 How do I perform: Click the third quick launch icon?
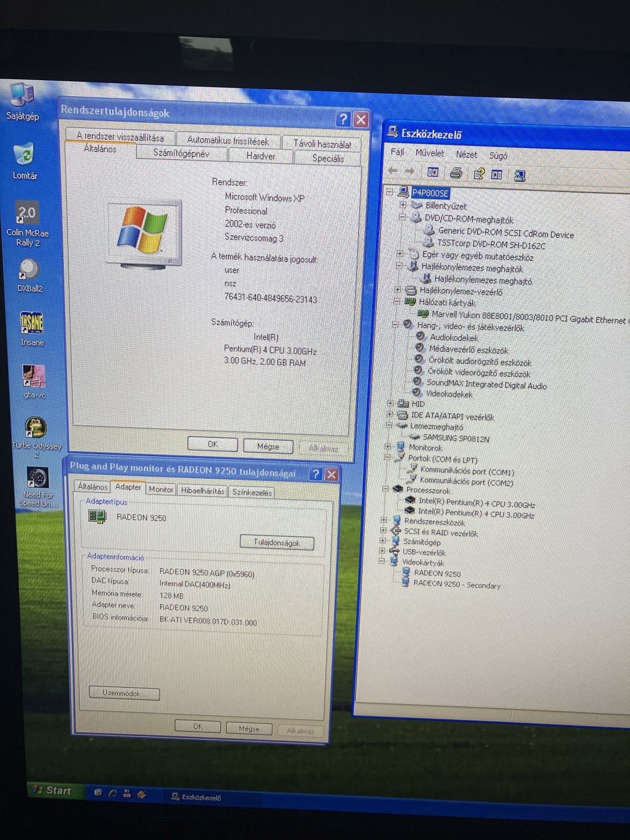127,794
